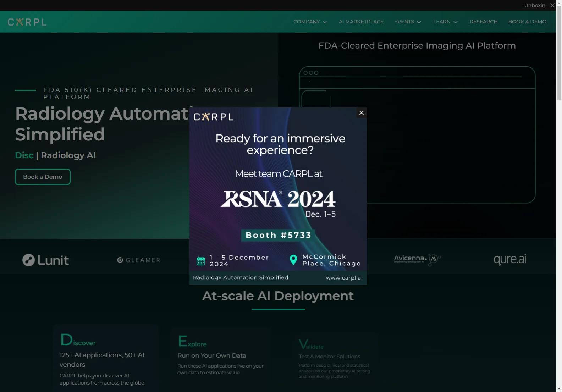Click the qure.ai partner logo
This screenshot has width=562, height=392.
click(x=509, y=259)
